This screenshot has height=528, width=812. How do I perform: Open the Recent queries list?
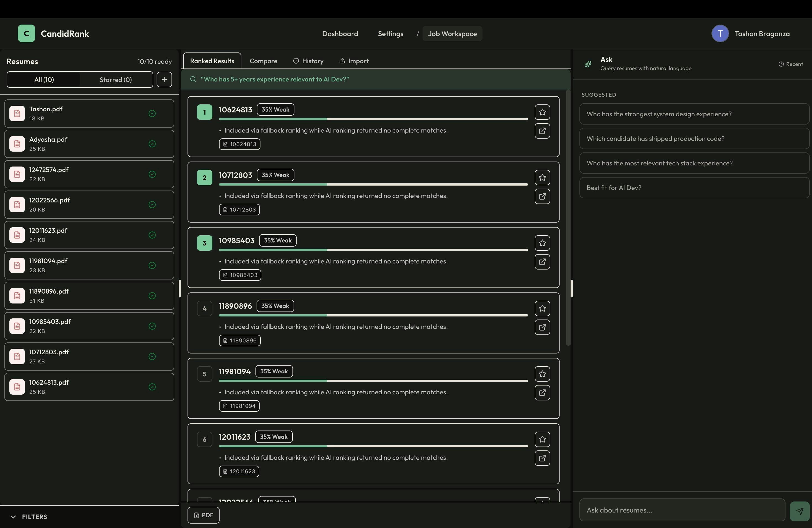click(790, 64)
